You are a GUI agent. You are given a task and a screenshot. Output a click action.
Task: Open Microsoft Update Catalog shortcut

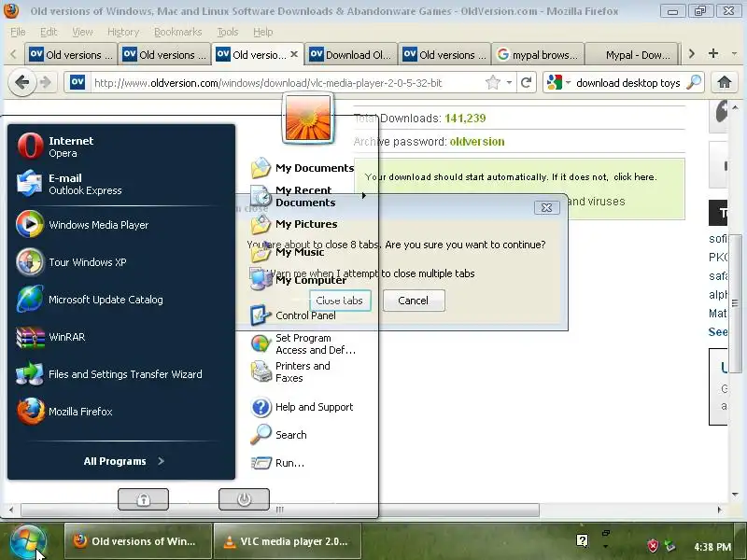[x=121, y=300]
